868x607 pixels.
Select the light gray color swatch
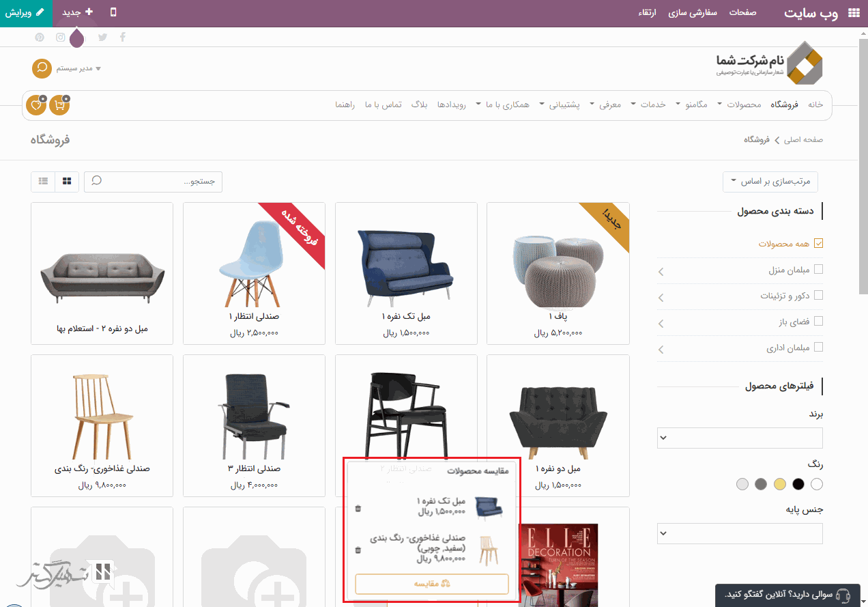coord(743,484)
